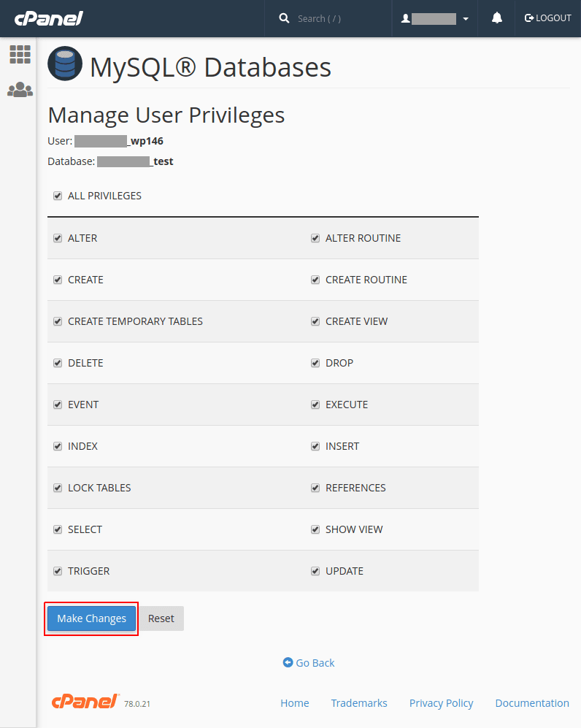Open the Trademarks page link

(359, 702)
